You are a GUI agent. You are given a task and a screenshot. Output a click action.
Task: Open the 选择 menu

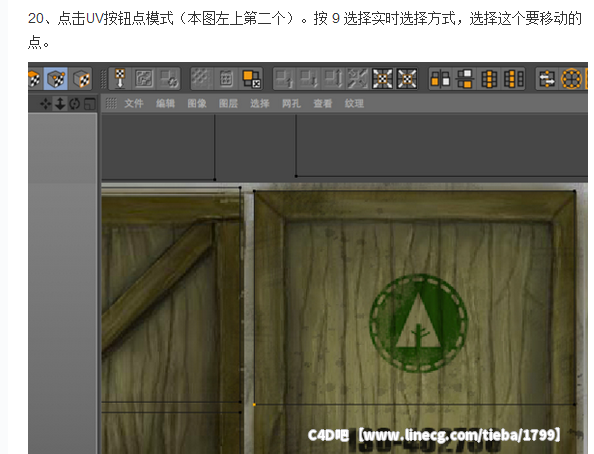pyautogui.click(x=259, y=103)
